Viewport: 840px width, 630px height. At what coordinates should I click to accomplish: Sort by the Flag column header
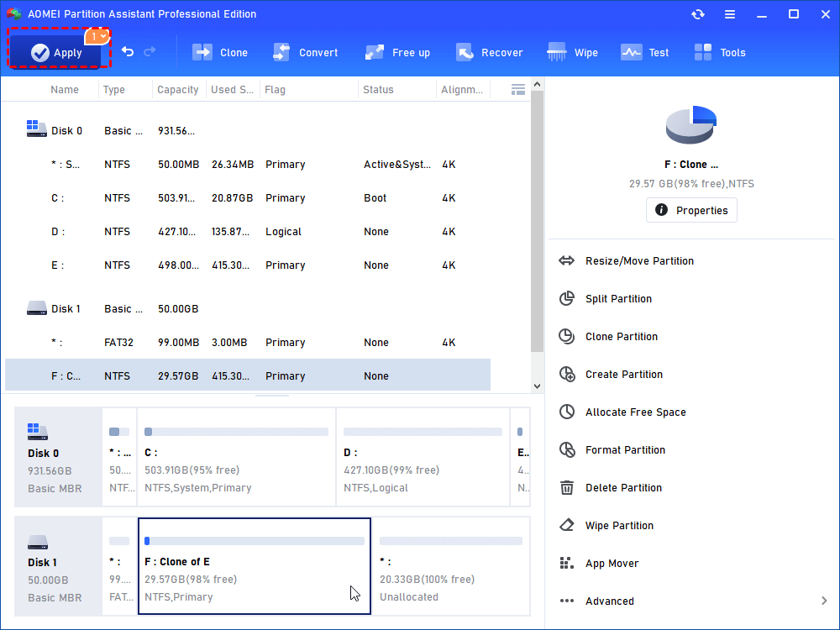[275, 90]
